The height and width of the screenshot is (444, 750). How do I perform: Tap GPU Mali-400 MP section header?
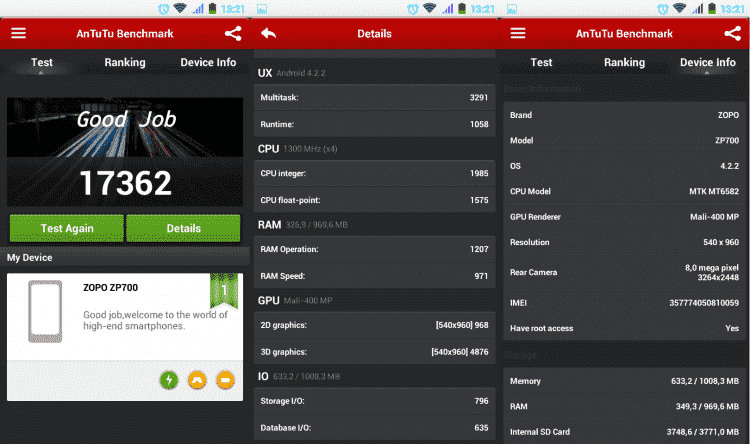coord(295,300)
